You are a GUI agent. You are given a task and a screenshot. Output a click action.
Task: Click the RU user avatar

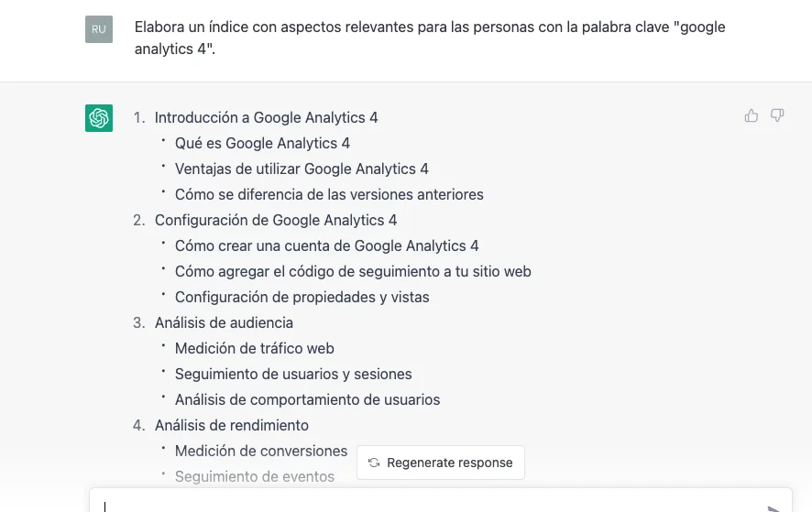pyautogui.click(x=99, y=29)
